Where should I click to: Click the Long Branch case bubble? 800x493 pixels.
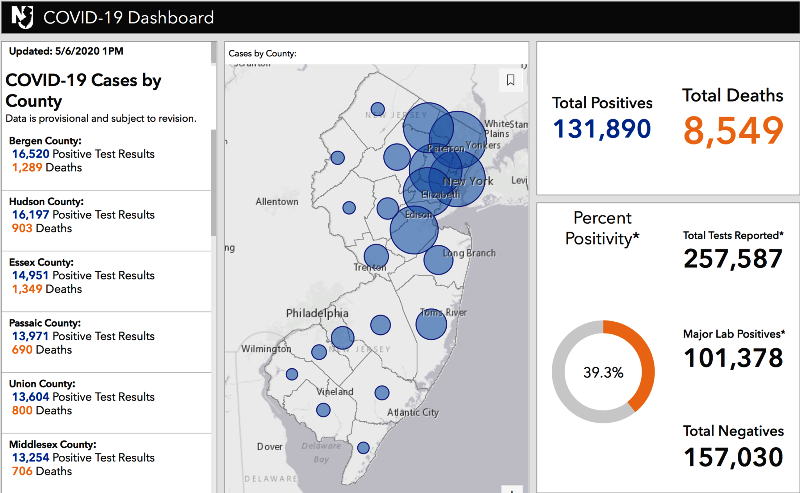438,260
